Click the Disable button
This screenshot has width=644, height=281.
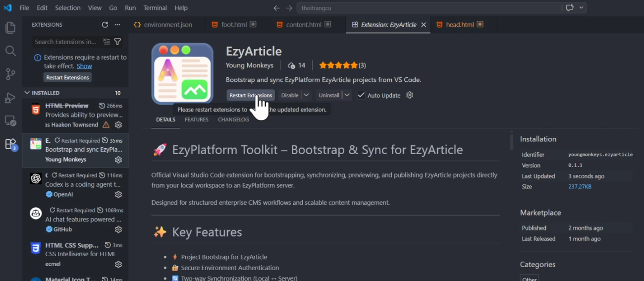tap(290, 95)
